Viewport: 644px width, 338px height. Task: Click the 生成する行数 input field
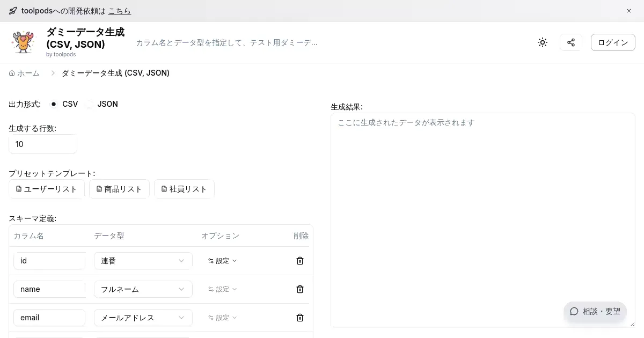tap(43, 144)
